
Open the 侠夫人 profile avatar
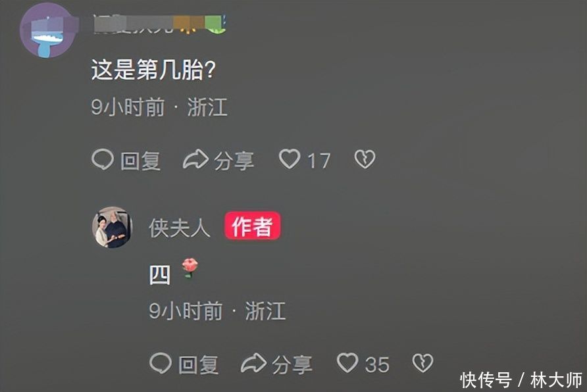click(113, 227)
